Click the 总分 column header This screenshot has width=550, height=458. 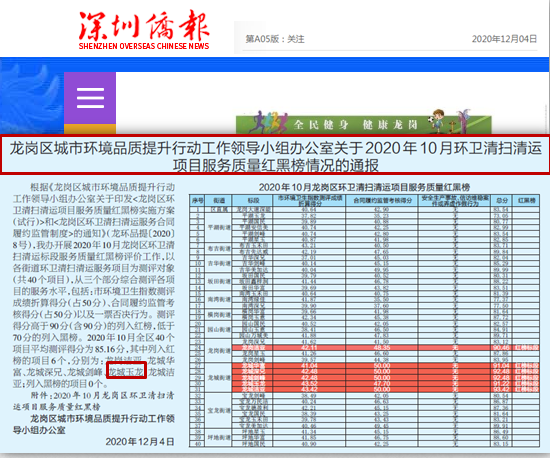tap(502, 200)
